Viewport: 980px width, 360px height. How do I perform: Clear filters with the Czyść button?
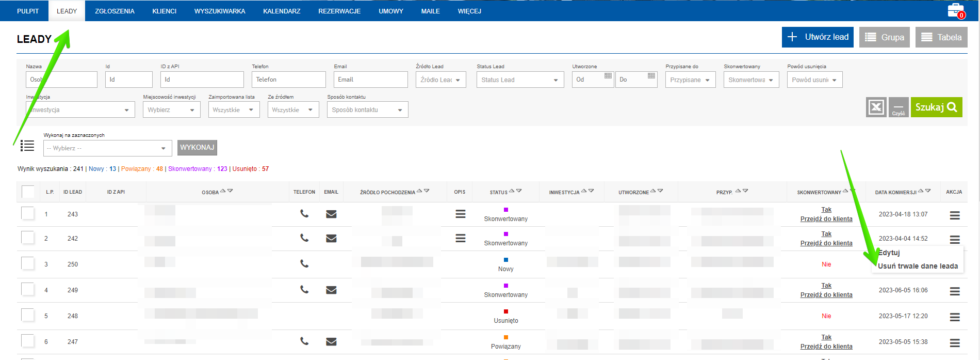[899, 107]
